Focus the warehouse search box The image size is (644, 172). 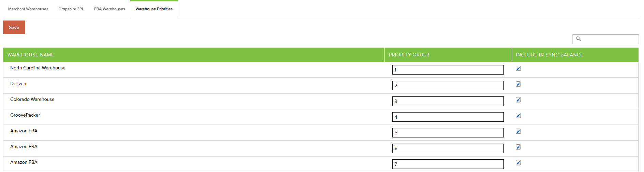(x=605, y=39)
